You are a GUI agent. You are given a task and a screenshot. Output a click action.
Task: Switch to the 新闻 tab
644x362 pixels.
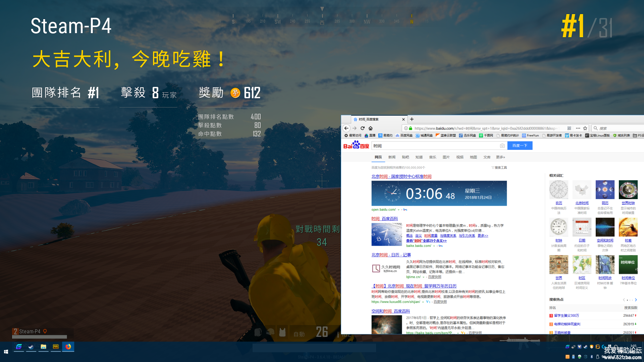(x=392, y=157)
